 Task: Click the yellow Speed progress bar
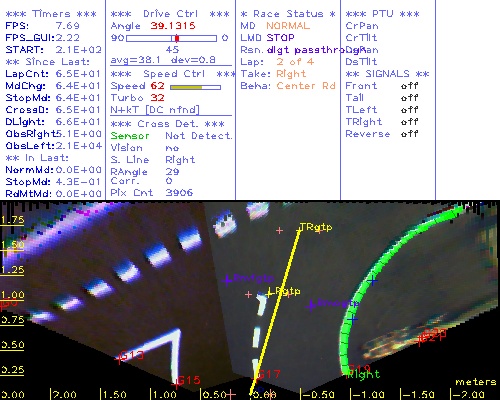pyautogui.click(x=195, y=87)
